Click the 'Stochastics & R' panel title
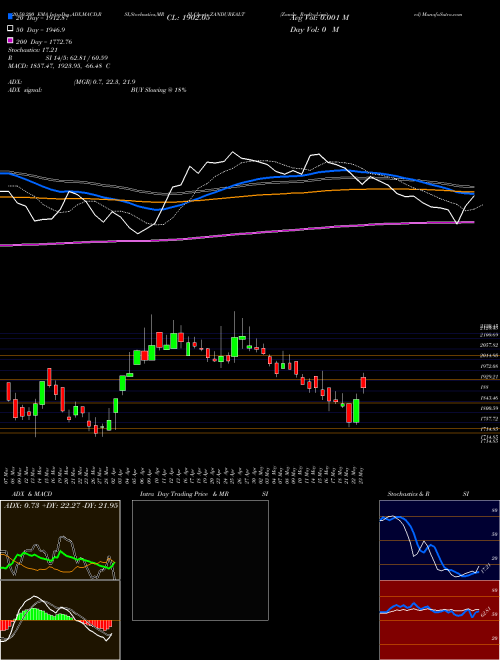Image resolution: width=500 pixels, height=660 pixels. point(409,494)
